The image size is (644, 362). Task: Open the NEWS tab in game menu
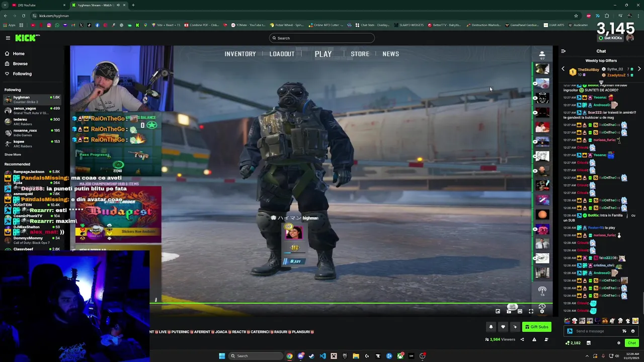390,54
